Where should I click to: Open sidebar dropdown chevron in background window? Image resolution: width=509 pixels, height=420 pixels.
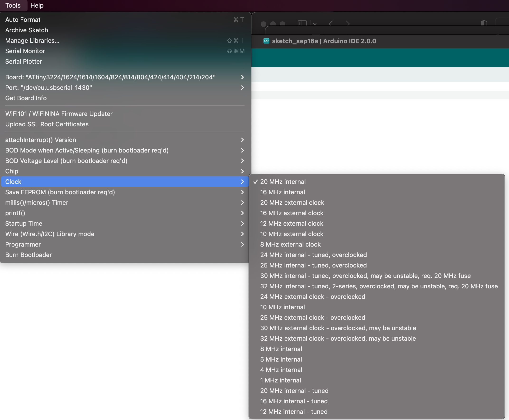[x=315, y=24]
